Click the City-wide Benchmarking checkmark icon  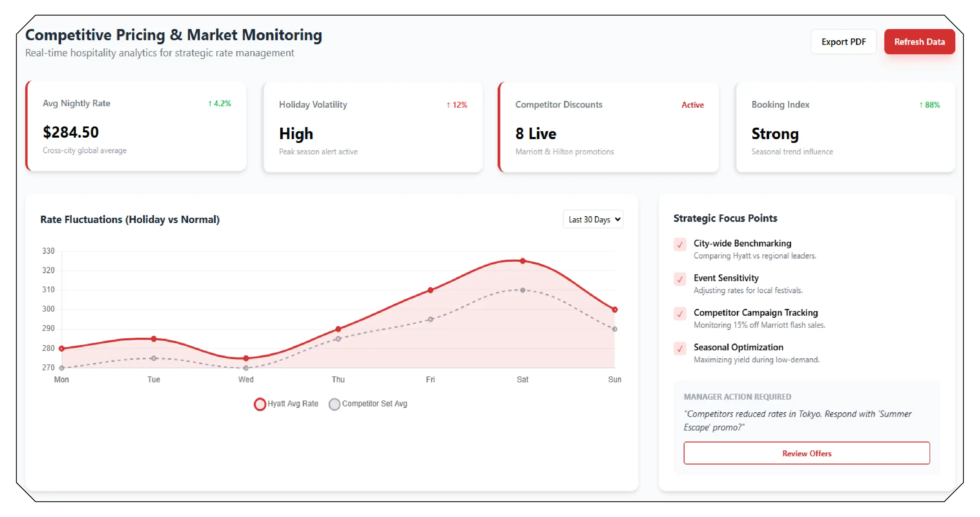click(680, 245)
